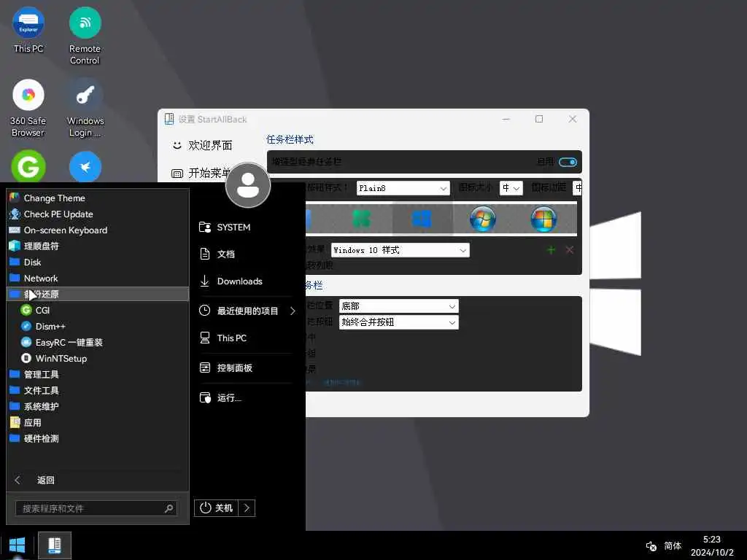Choose the blue Windows 10 logo start button
This screenshot has height=560, width=747.
click(x=422, y=219)
